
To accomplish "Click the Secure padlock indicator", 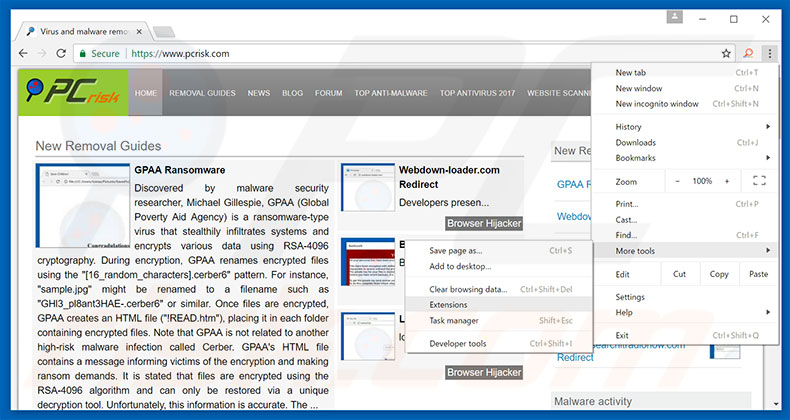I will tap(99, 53).
